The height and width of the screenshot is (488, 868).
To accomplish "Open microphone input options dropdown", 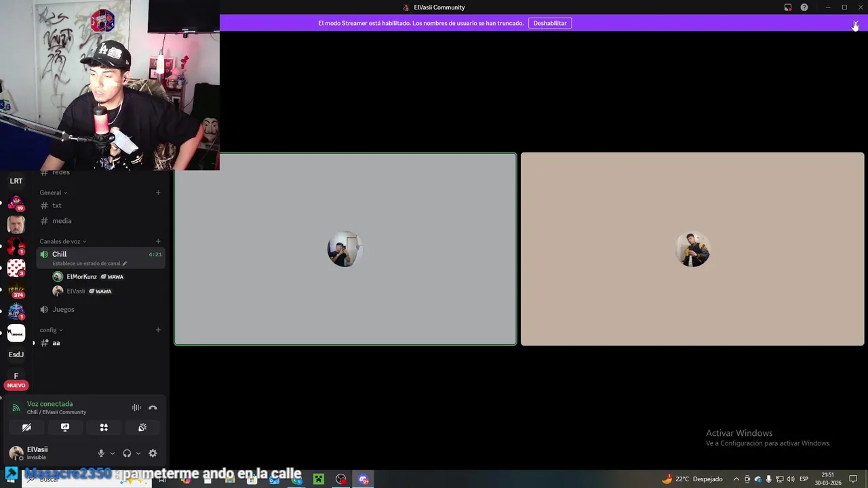I will pyautogui.click(x=113, y=453).
